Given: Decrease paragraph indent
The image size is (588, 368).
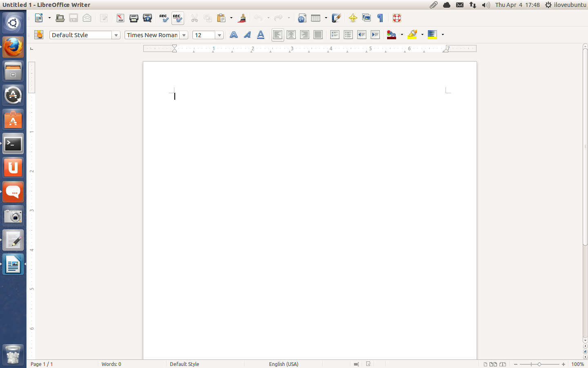Looking at the screenshot, I should (361, 35).
